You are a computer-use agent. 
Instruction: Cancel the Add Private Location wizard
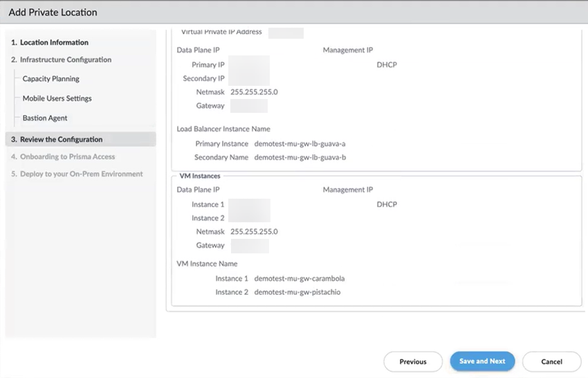[x=551, y=361]
